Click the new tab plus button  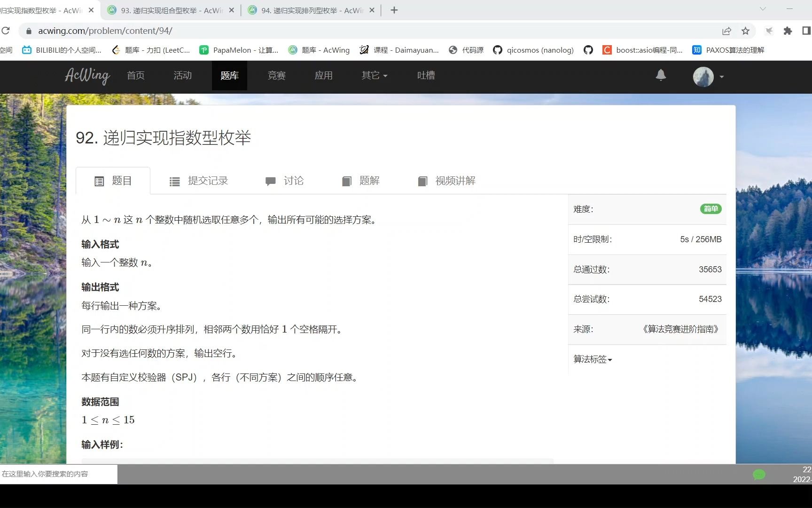pos(394,10)
